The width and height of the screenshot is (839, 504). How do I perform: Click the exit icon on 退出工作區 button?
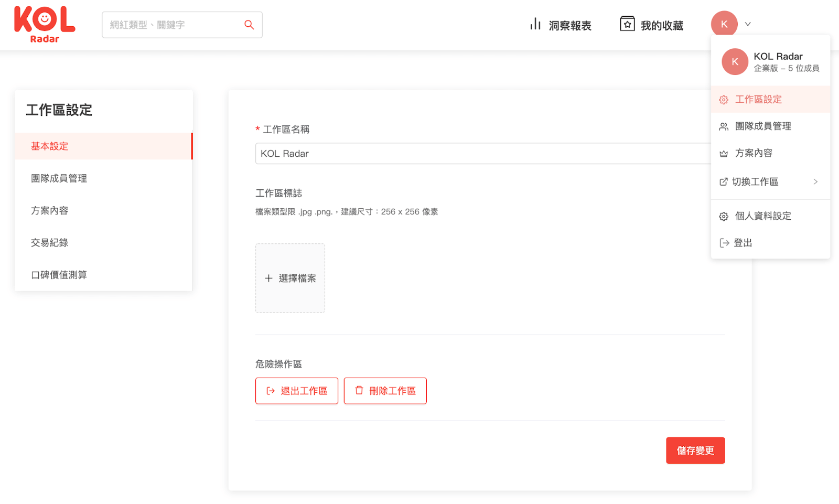[271, 391]
